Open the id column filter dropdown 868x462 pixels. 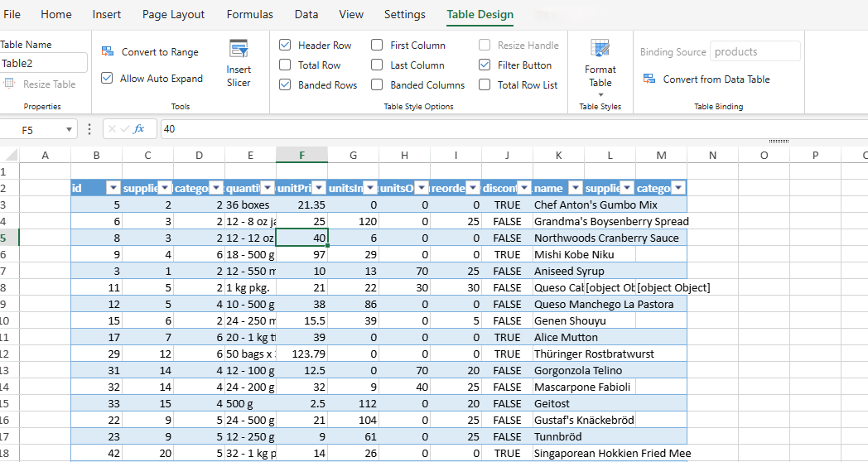click(113, 188)
